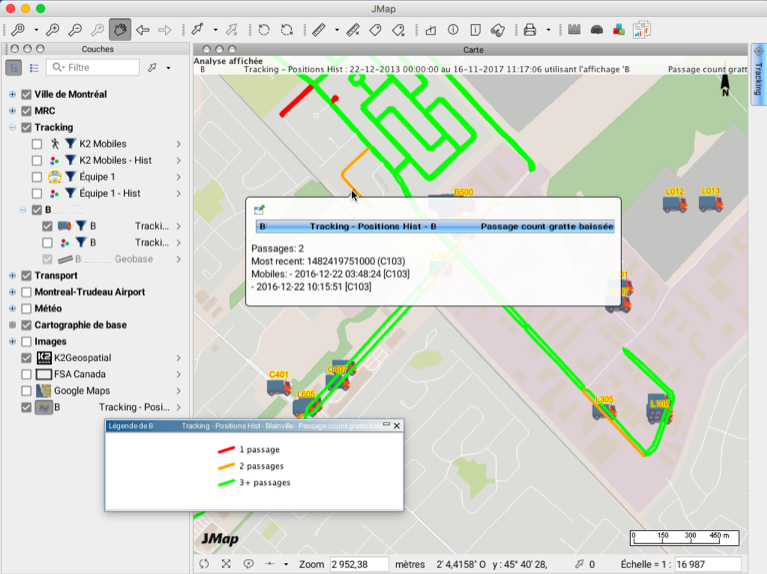Activate the pan hand tool
The height and width of the screenshot is (574, 767).
[x=120, y=30]
